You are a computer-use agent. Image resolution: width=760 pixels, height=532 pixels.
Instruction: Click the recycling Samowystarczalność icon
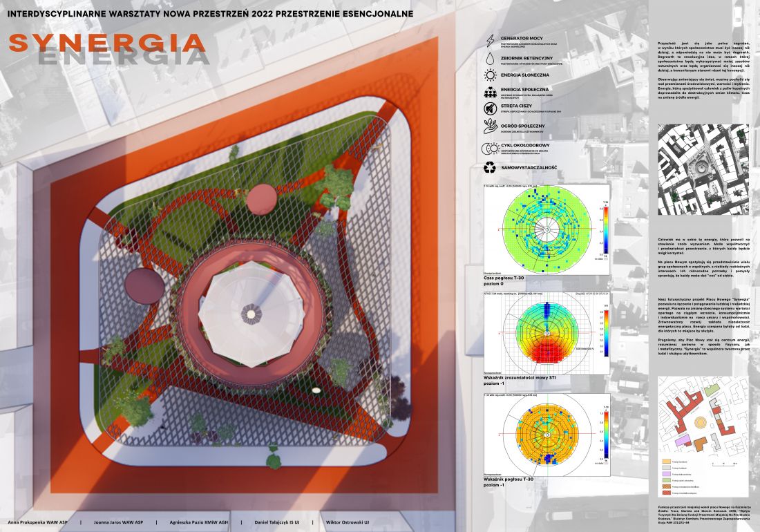pos(490,168)
